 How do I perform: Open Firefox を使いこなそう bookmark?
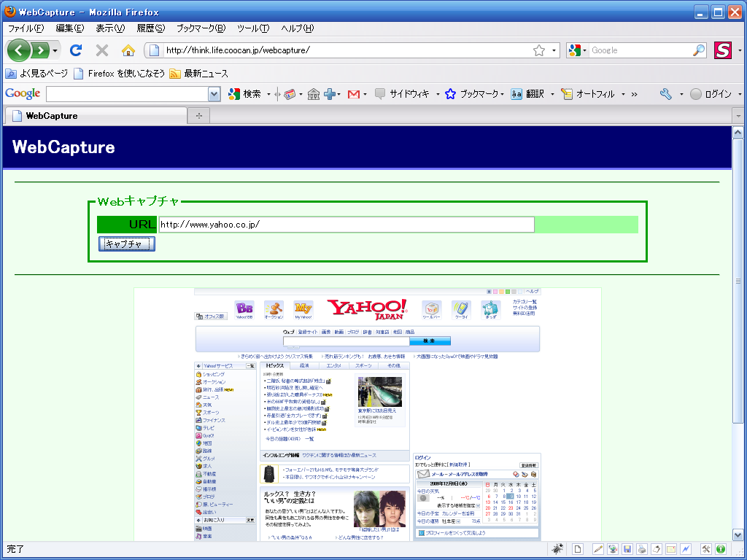click(x=120, y=74)
